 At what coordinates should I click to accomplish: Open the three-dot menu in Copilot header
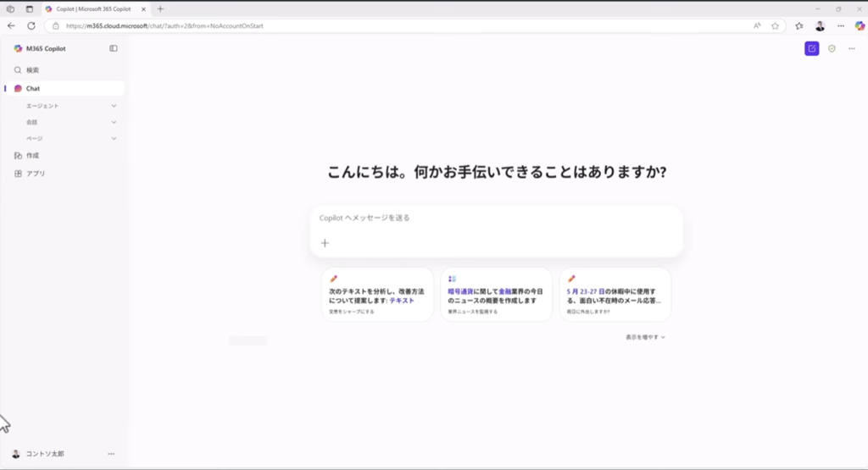[851, 48]
